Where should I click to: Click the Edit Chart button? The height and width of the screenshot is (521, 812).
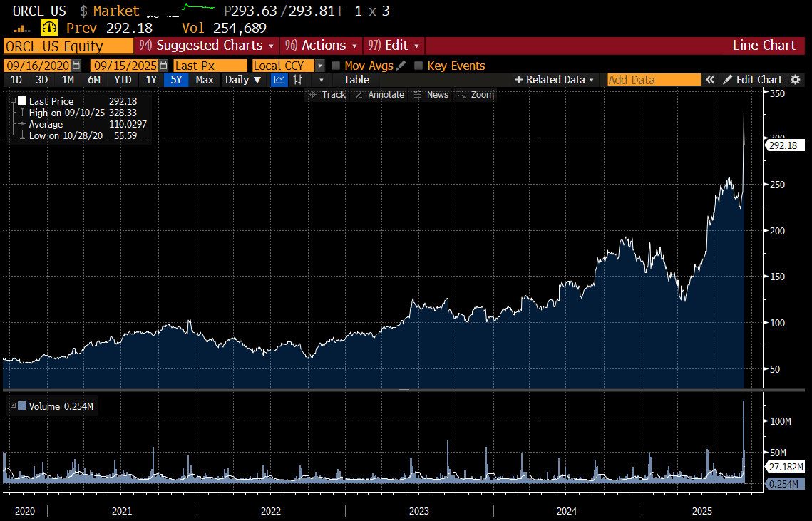coord(752,80)
